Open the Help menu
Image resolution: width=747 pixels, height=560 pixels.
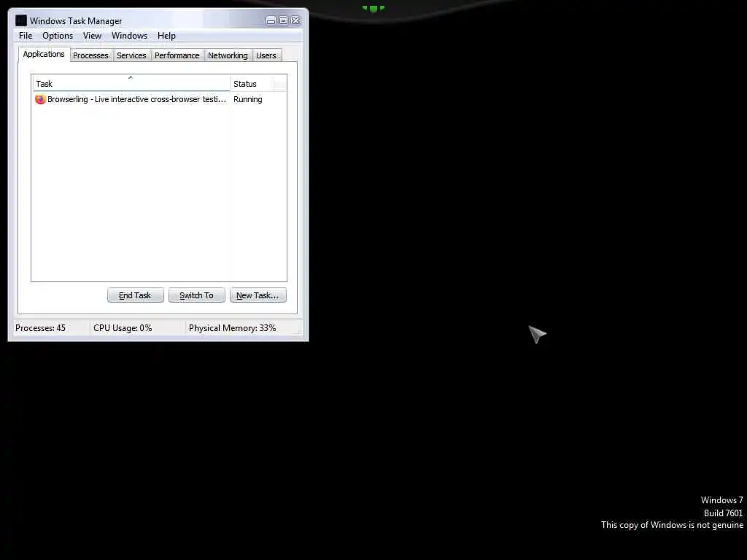[x=166, y=36]
